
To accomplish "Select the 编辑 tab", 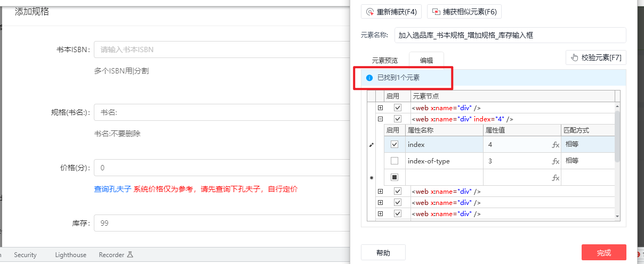I will coord(426,61).
